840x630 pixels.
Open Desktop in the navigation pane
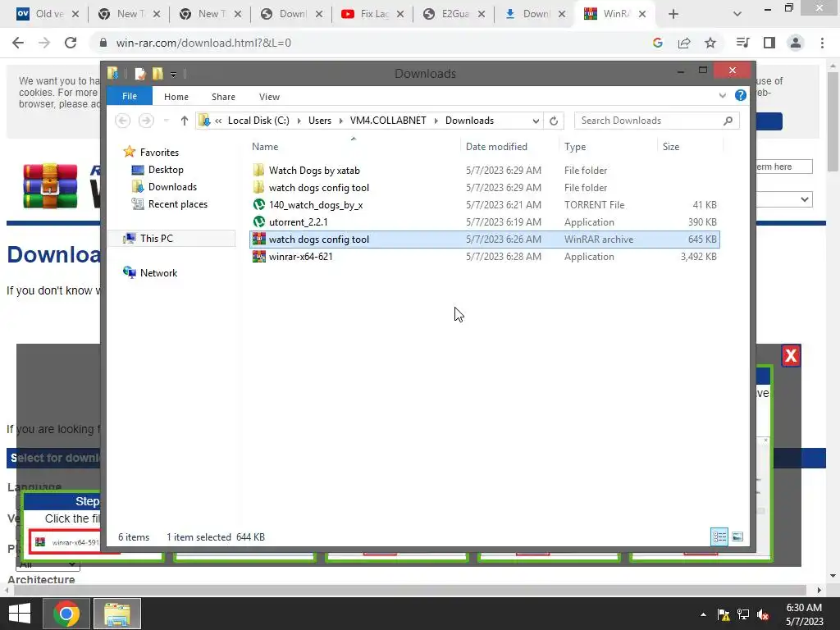click(x=166, y=170)
